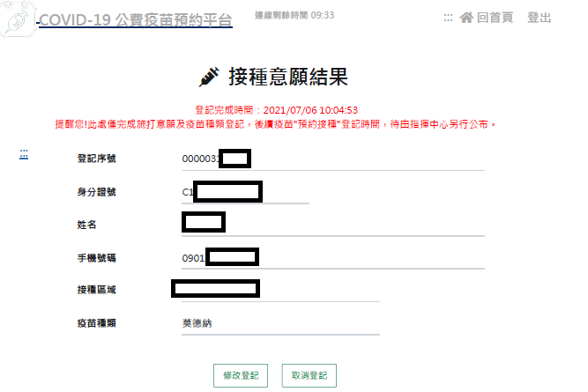The width and height of the screenshot is (588, 392).
Task: Click 取消登記 to cancel registration
Action: tap(309, 375)
